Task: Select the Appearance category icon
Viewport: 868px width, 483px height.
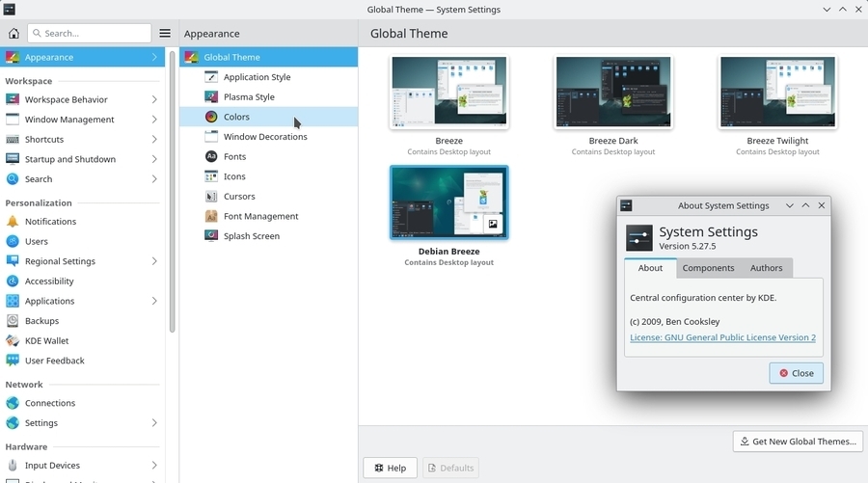Action: [x=13, y=57]
